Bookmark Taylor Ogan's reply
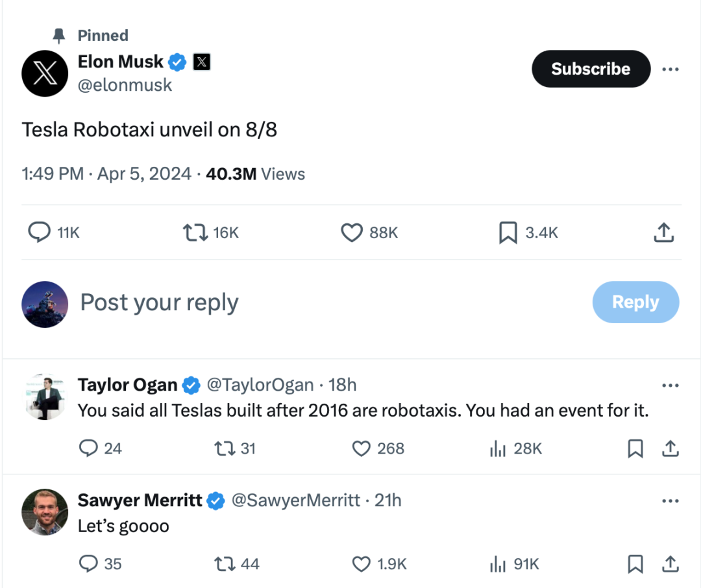The width and height of the screenshot is (701, 588). [x=635, y=448]
